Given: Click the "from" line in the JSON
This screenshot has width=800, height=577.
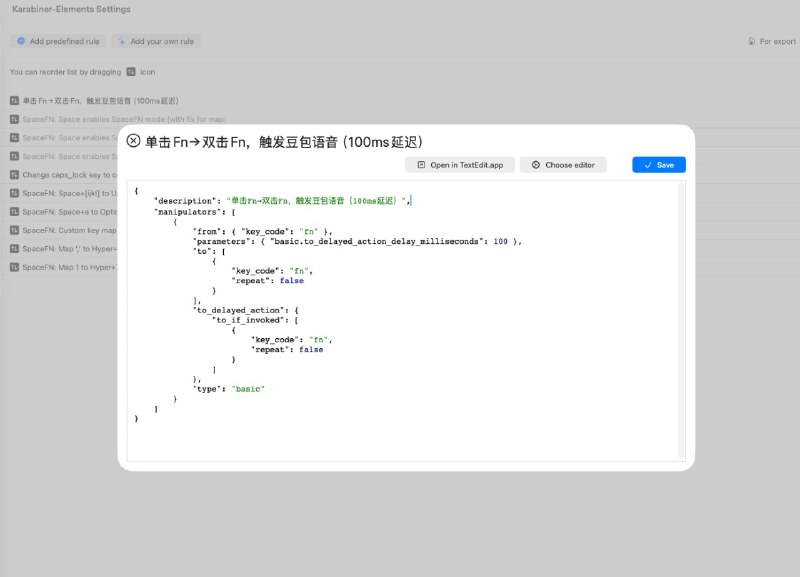Looking at the screenshot, I should tap(263, 231).
